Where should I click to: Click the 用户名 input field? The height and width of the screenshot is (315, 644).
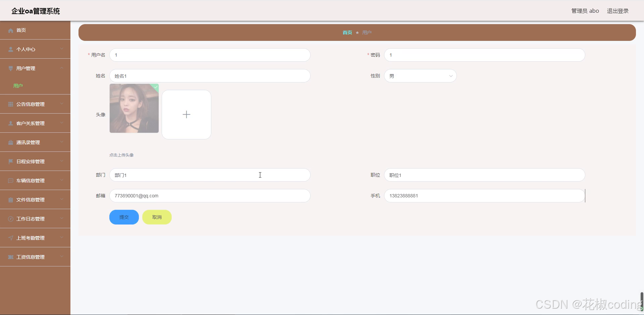coord(210,55)
